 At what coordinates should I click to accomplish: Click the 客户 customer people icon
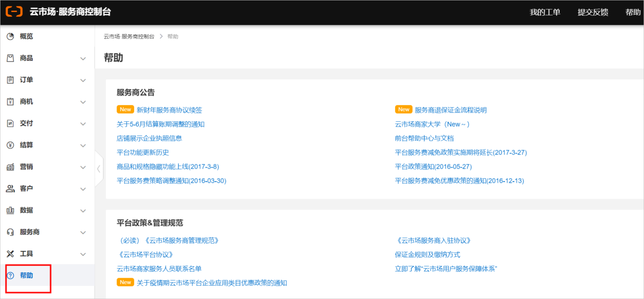[x=10, y=189]
